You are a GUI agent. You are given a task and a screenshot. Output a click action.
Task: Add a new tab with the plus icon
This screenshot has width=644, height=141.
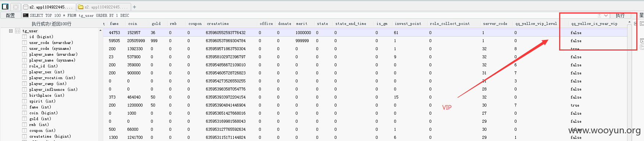134,7
